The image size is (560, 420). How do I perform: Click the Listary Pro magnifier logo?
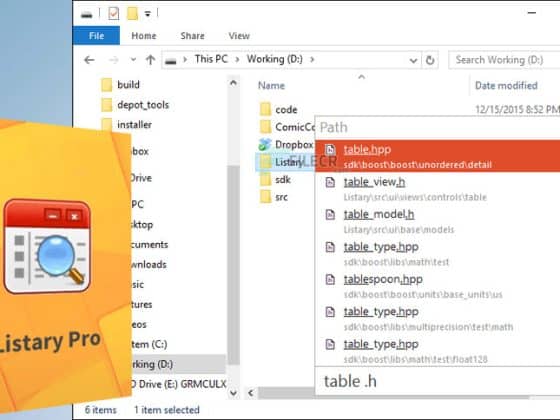pyautogui.click(x=47, y=246)
